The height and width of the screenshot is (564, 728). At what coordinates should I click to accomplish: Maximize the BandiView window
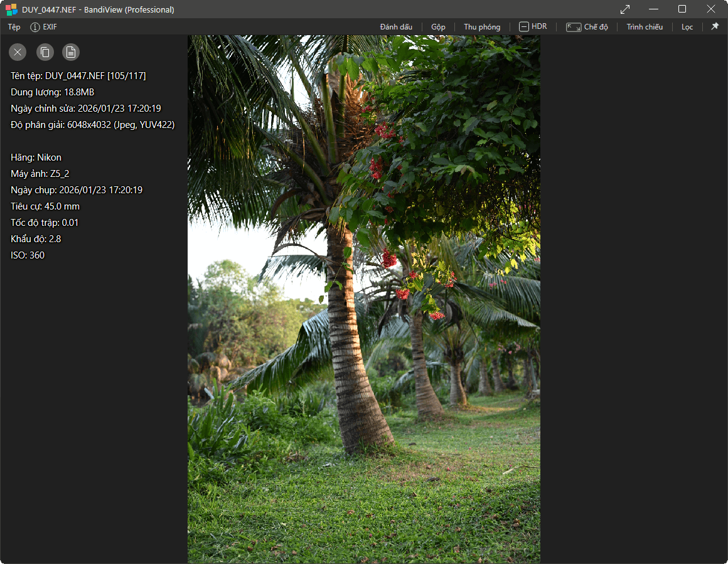coord(682,9)
